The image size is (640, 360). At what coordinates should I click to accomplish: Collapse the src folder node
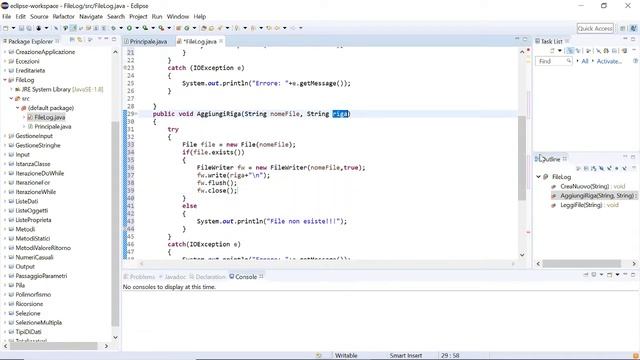(11, 98)
